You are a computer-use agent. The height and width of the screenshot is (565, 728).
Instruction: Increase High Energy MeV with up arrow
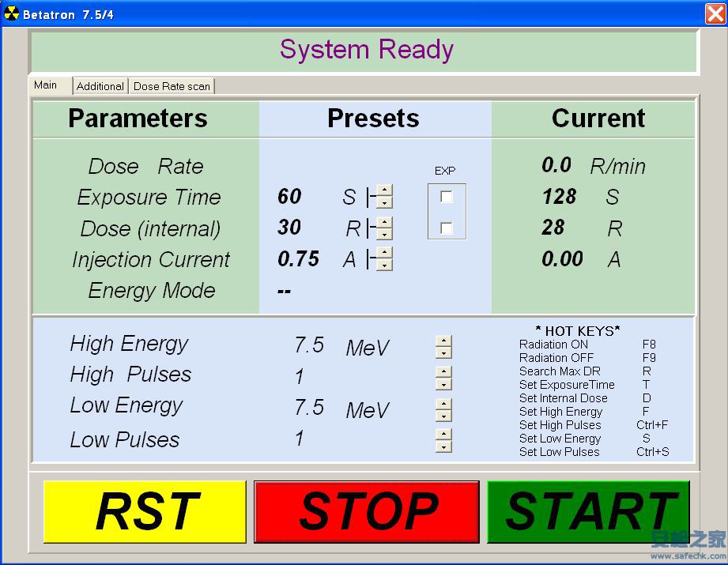(x=444, y=341)
